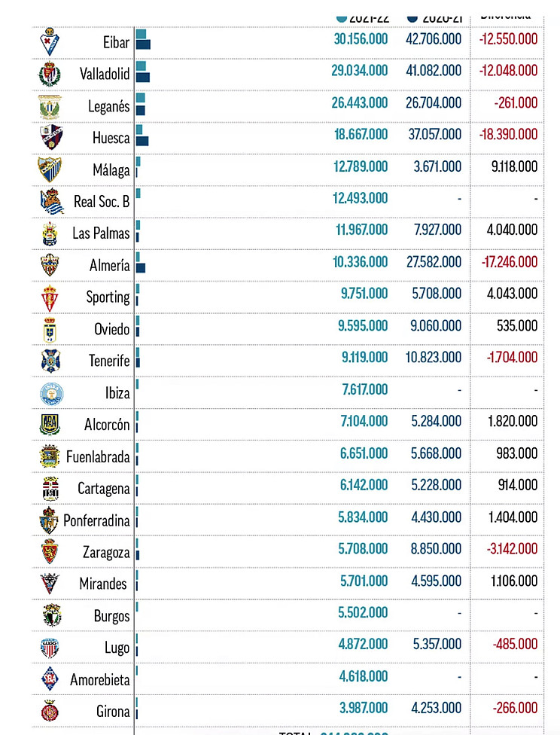The image size is (560, 735).
Task: Click the Málaga club crest
Action: click(49, 169)
